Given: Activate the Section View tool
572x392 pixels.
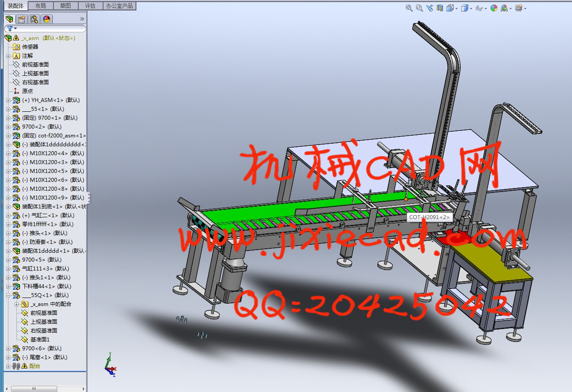Looking at the screenshot, I should click(x=440, y=8).
